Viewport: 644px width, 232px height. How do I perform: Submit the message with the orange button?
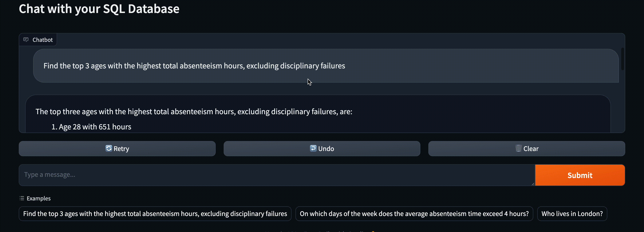click(x=580, y=175)
